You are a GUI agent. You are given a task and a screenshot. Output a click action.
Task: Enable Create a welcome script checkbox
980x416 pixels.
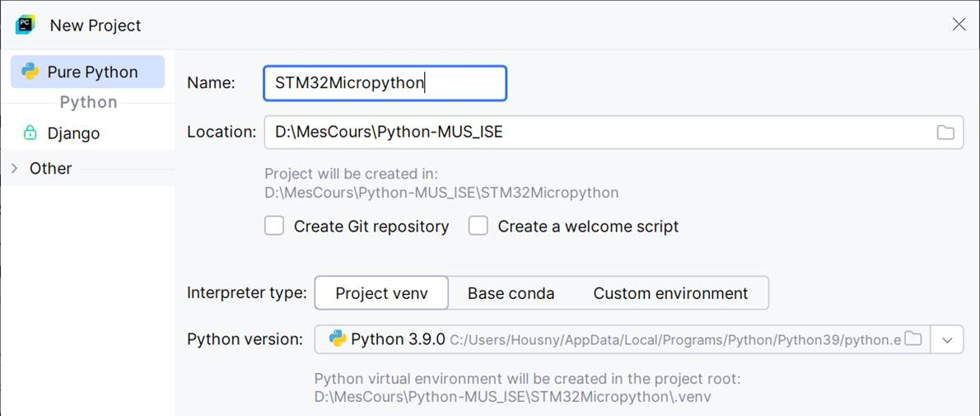[478, 226]
